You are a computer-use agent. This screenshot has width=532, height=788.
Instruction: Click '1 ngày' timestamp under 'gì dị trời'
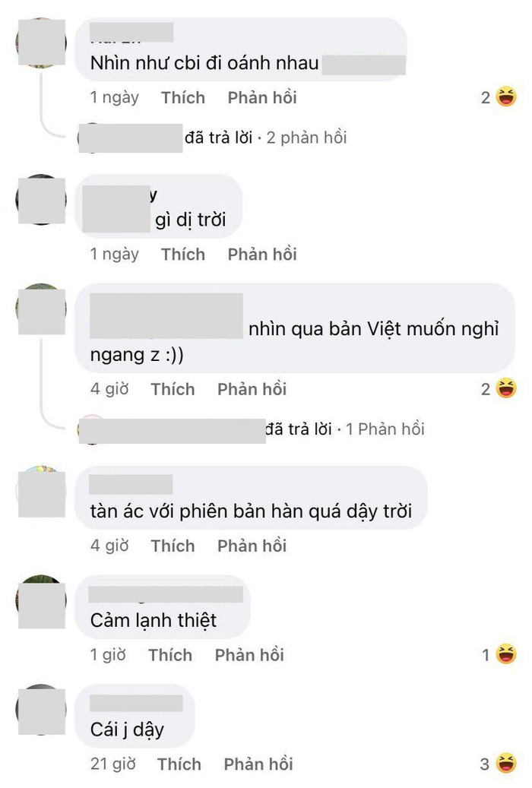[x=115, y=254]
